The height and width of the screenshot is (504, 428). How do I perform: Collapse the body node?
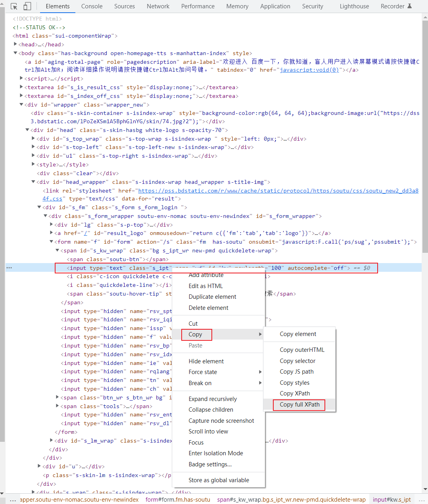15,53
